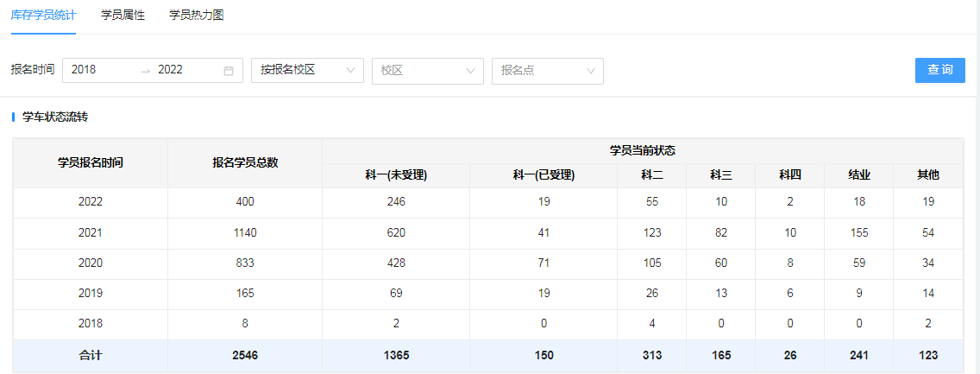This screenshot has width=980, height=374.
Task: Click value 34 in 2020 row
Action: [x=928, y=263]
